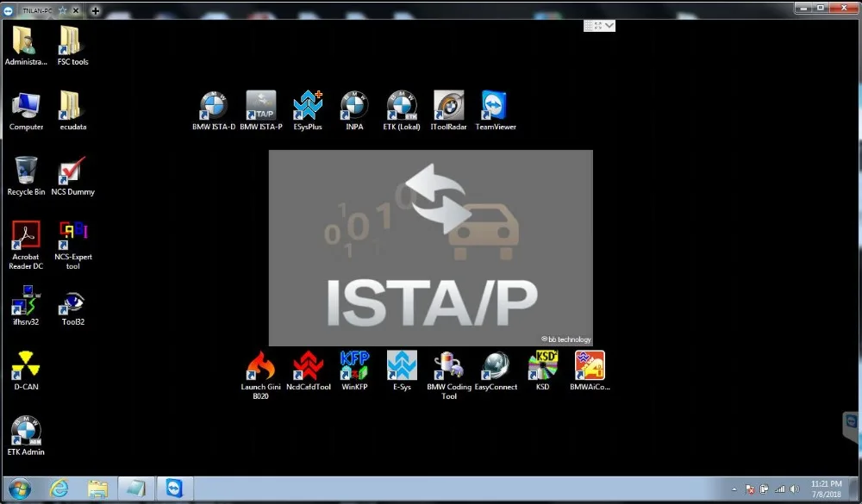Open the ecudata folder shortcut
The width and height of the screenshot is (862, 504).
pos(72,111)
